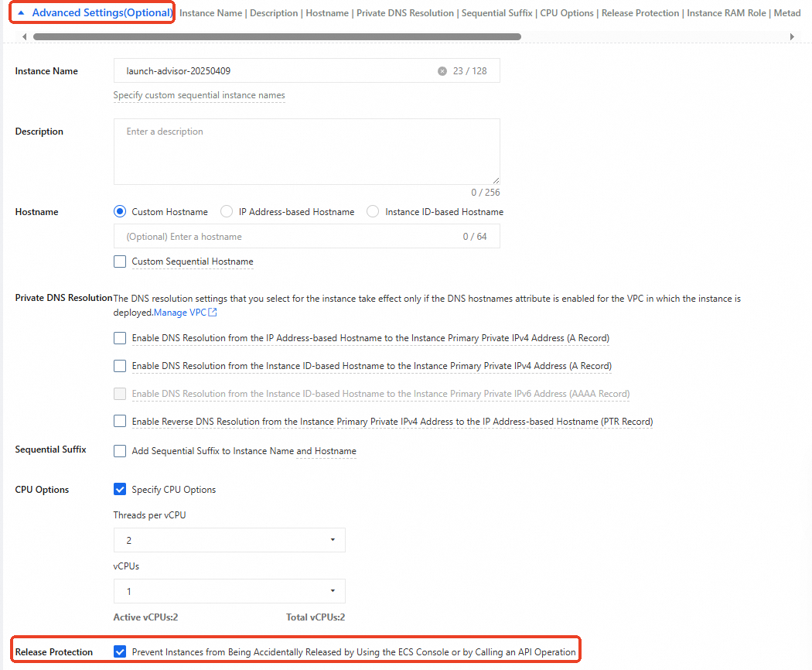The image size is (812, 670).
Task: Jump to CPU Options in top navigation
Action: pos(567,13)
